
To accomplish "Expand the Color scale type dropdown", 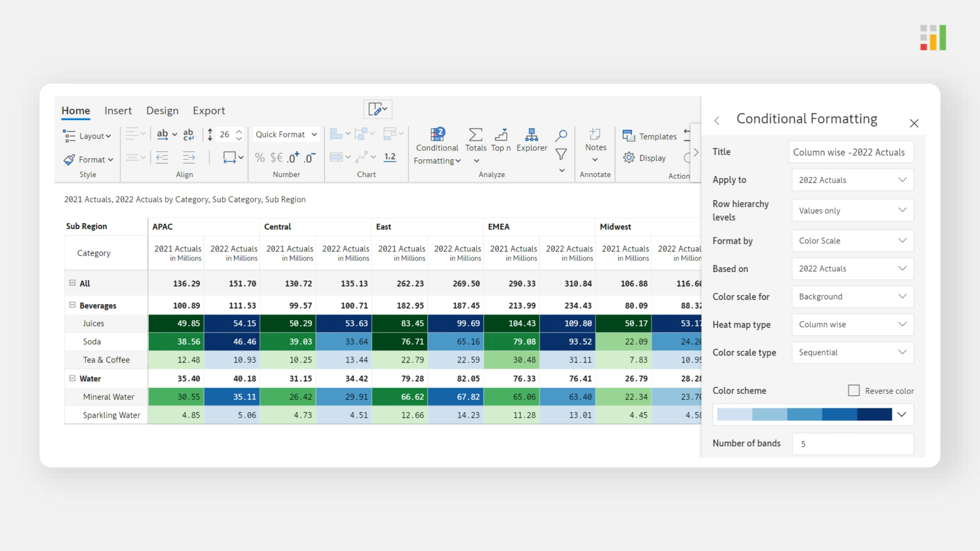I will click(x=853, y=353).
